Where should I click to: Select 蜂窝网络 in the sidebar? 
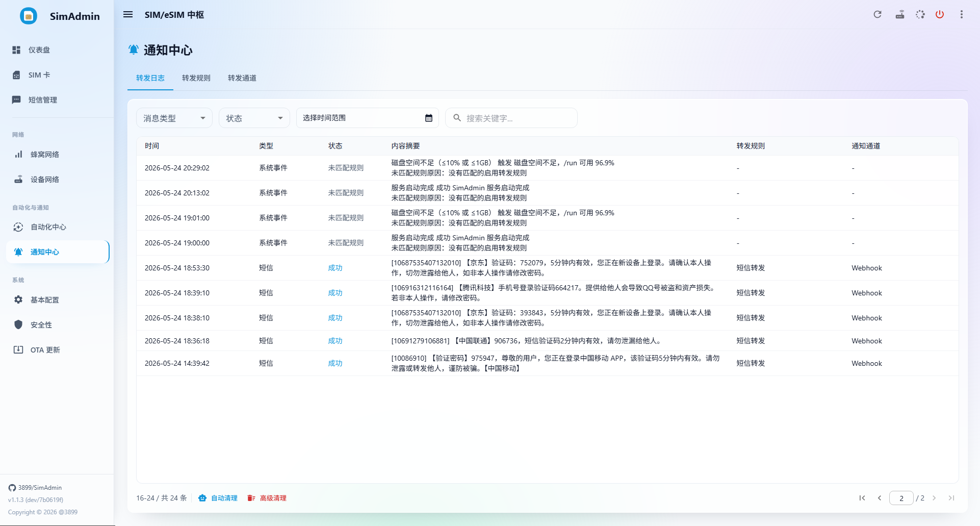pos(57,155)
